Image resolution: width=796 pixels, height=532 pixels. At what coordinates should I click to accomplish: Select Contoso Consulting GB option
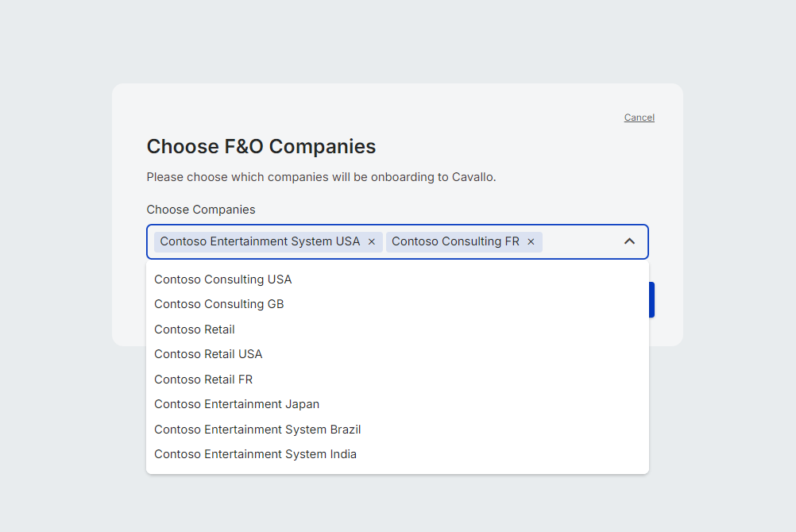click(219, 304)
